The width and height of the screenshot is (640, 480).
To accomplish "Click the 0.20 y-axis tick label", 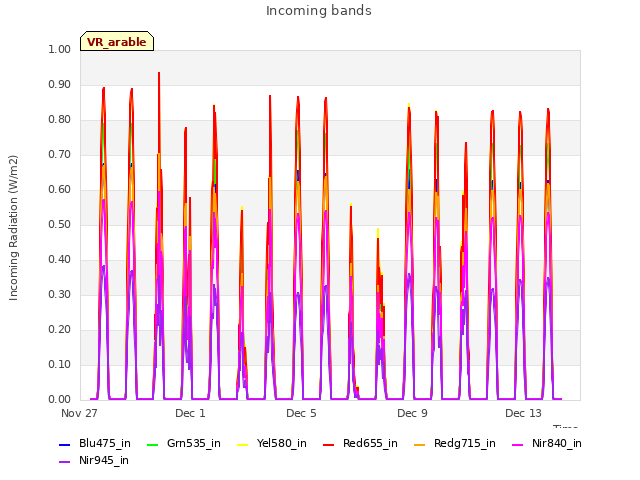I will click(60, 330).
